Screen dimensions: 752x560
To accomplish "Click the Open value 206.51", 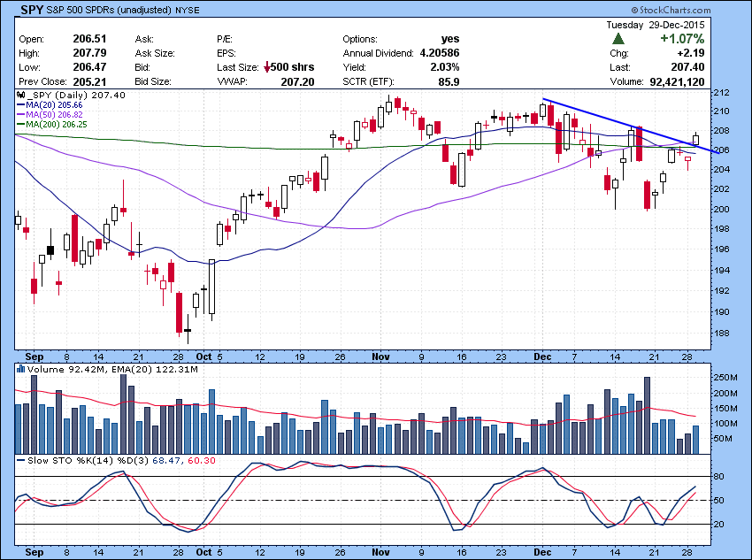I will 89,39.
